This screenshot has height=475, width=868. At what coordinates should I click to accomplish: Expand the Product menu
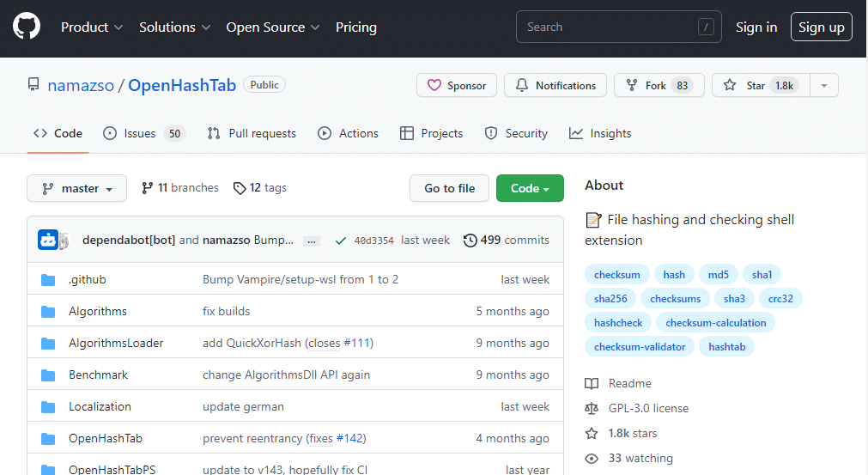(x=92, y=27)
